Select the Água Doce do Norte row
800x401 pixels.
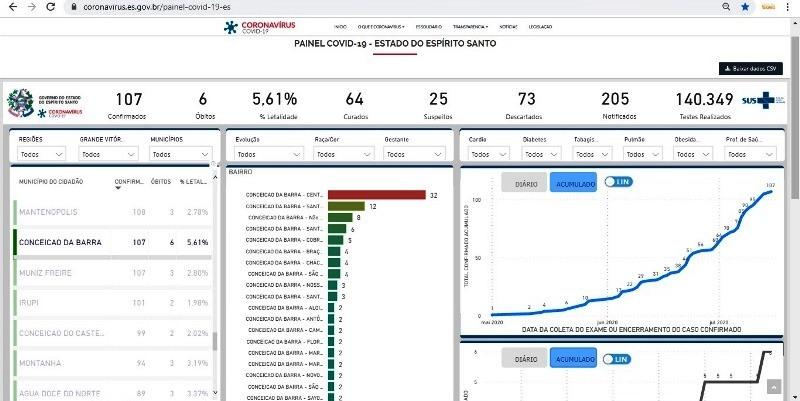(112, 393)
